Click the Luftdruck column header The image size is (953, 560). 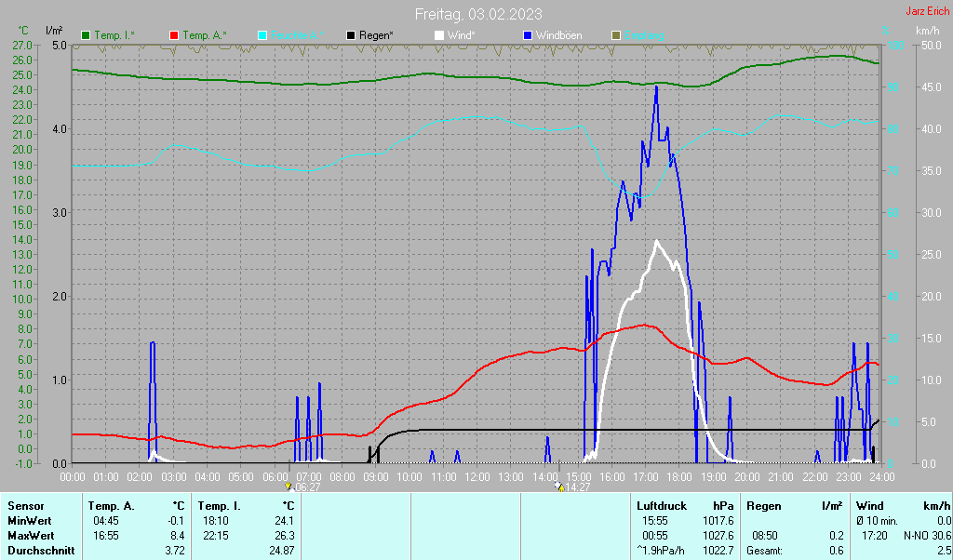pyautogui.click(x=663, y=506)
